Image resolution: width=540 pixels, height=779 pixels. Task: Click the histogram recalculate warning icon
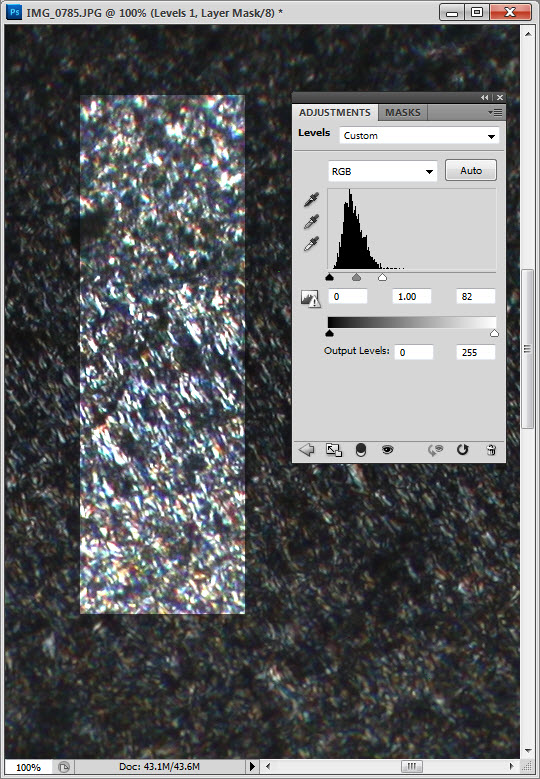[310, 299]
